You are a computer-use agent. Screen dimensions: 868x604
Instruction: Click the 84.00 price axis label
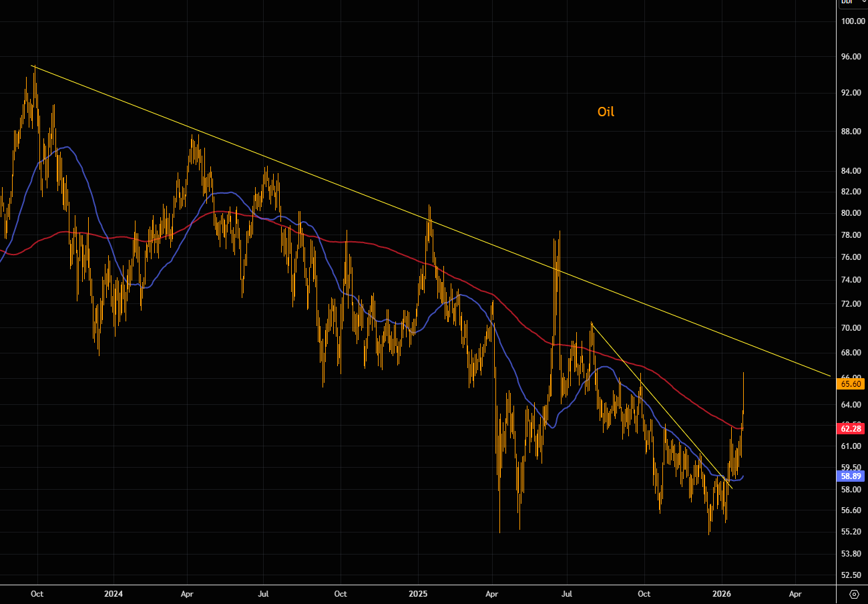coord(850,171)
